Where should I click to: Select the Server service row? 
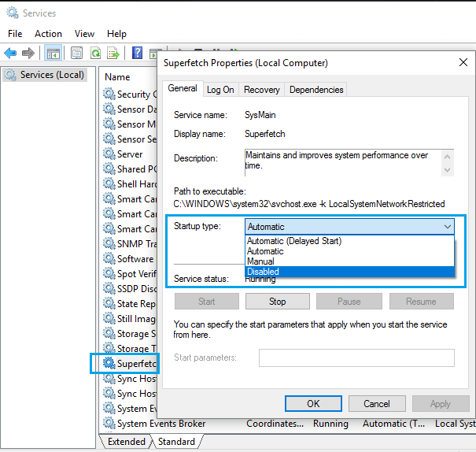tap(130, 154)
